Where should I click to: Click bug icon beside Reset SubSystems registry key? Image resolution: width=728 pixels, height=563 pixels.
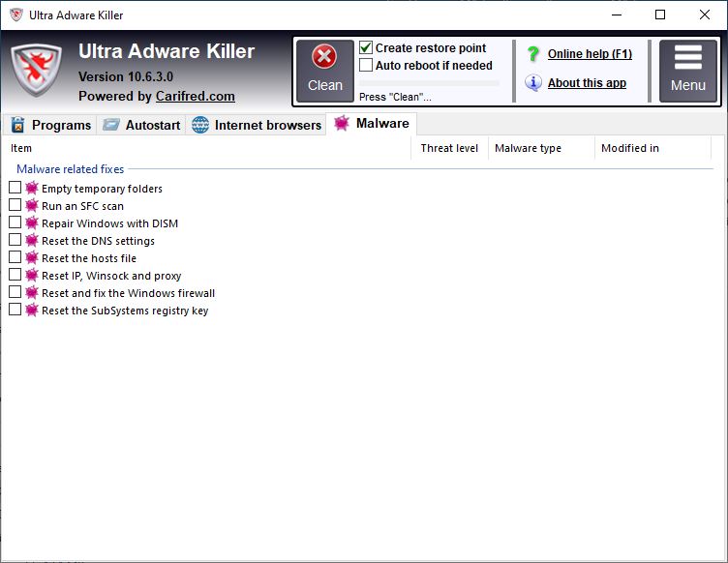pos(32,310)
